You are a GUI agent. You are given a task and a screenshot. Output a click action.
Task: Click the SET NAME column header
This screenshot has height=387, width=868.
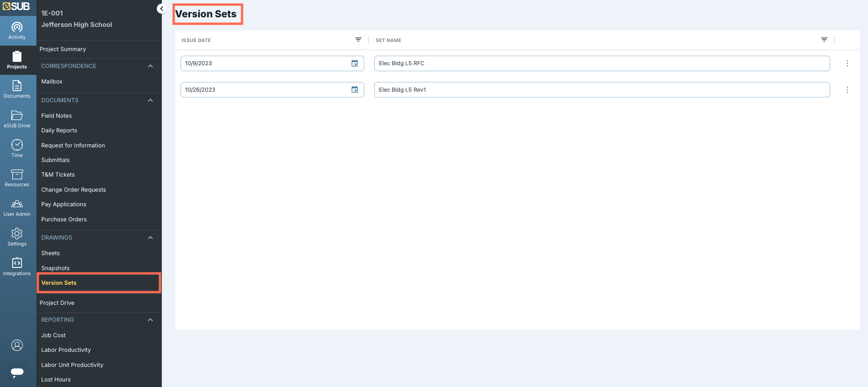(x=388, y=41)
